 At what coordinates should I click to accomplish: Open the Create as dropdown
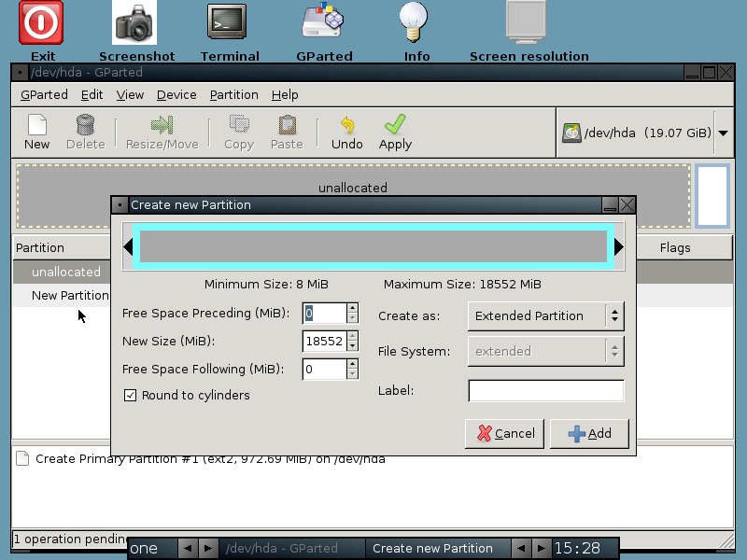point(546,315)
